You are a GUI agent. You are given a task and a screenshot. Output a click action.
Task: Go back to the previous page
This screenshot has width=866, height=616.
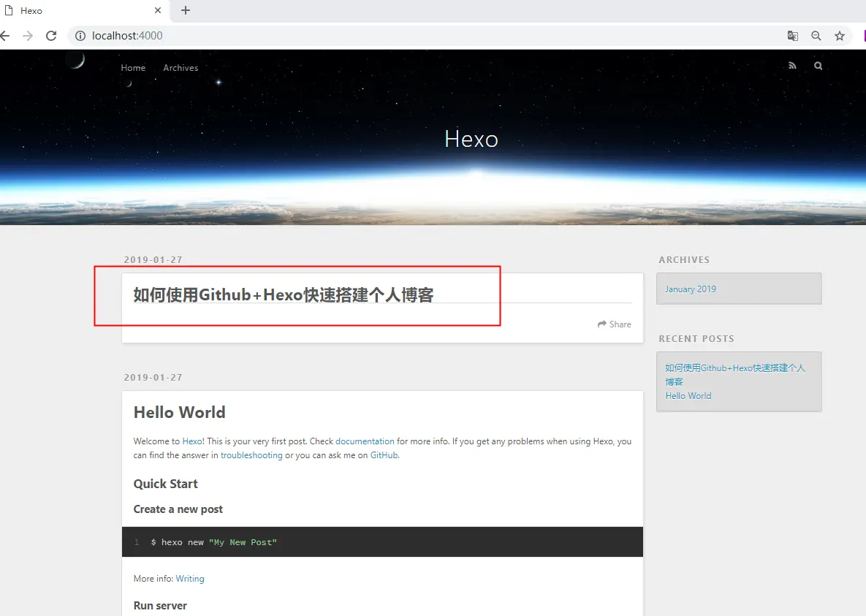(5, 36)
